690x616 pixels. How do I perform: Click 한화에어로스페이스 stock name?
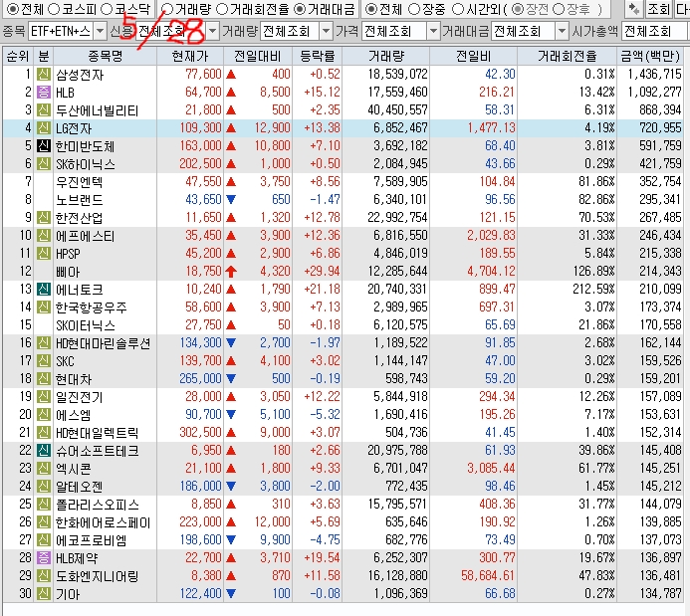click(103, 522)
